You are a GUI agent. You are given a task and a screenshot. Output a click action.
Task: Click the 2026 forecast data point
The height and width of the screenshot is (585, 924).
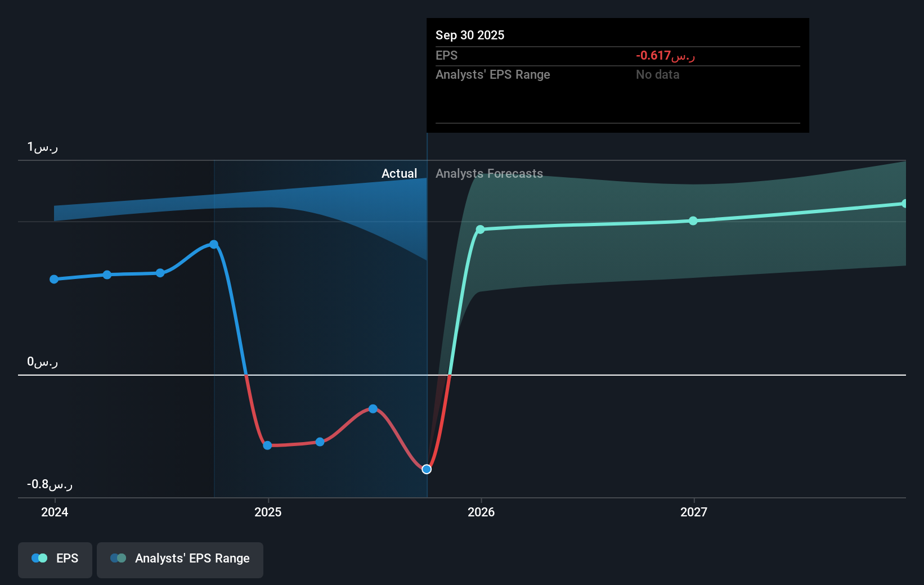tap(480, 229)
